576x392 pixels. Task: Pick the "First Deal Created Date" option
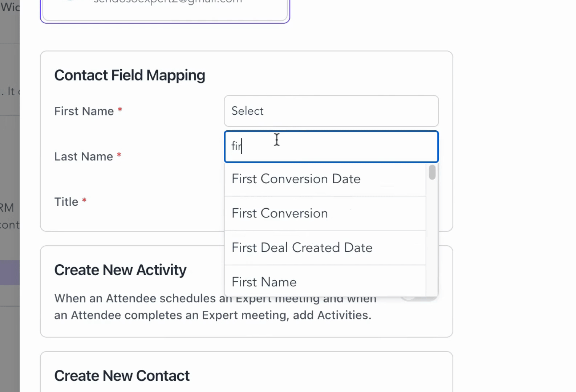302,248
